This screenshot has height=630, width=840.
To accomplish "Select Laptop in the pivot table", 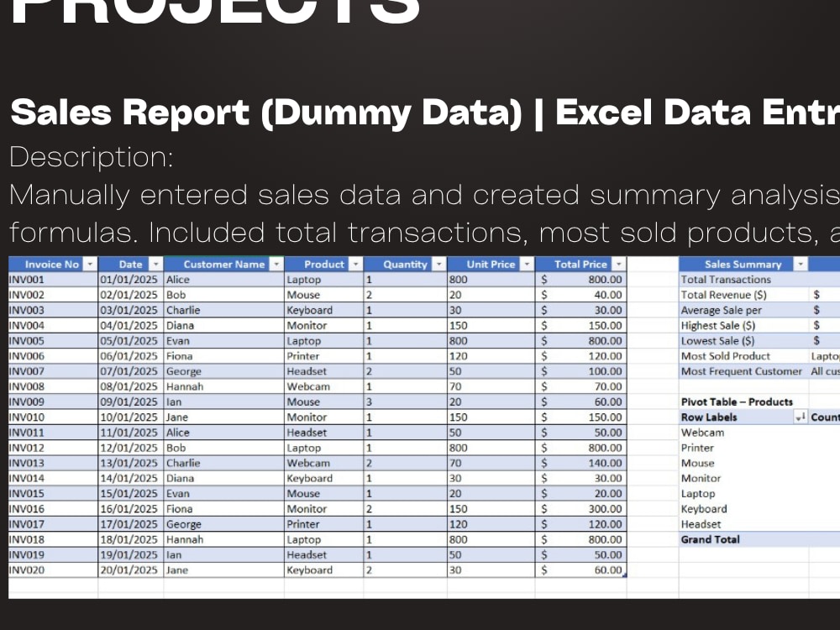I will point(698,494).
